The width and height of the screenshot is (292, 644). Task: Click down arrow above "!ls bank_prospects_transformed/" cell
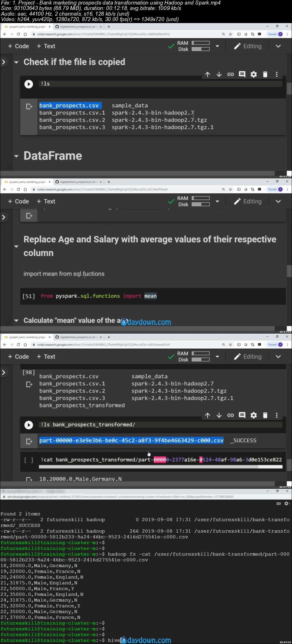[219, 415]
